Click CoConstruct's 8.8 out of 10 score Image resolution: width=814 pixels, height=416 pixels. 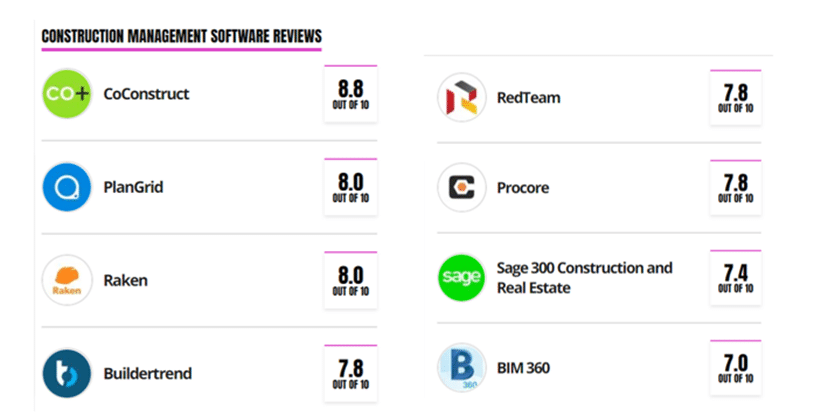tap(351, 94)
